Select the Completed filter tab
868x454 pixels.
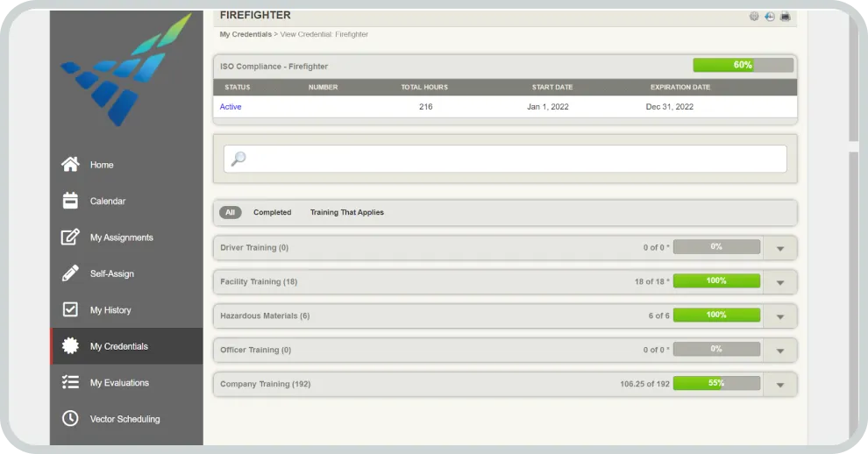[x=272, y=212]
